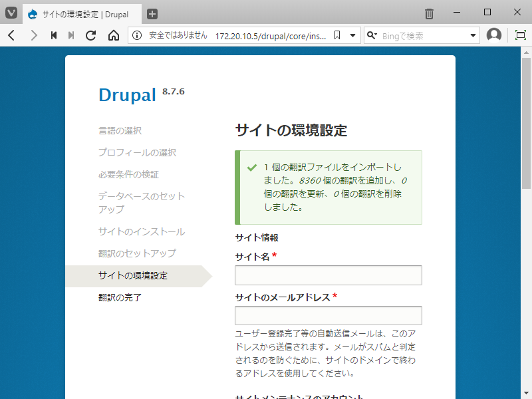532x399 pixels.
Task: Expand the search history dropdown
Action: 473,35
